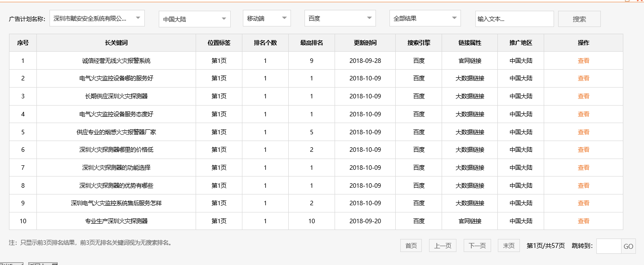Expand the 广告计划名称 company dropdown

click(97, 18)
